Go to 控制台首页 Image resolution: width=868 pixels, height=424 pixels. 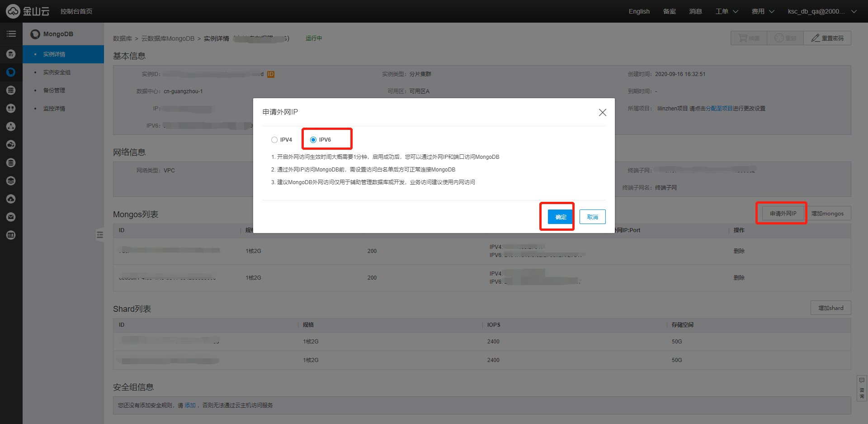(x=76, y=11)
